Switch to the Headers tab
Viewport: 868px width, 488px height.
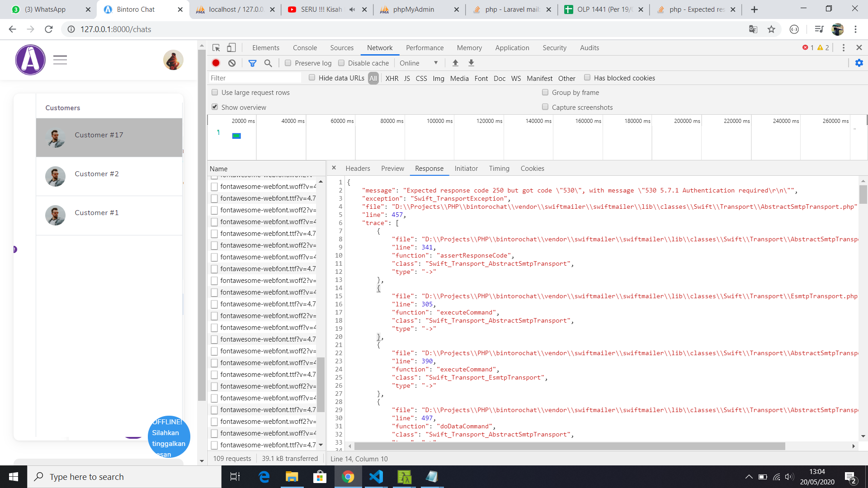click(358, 169)
